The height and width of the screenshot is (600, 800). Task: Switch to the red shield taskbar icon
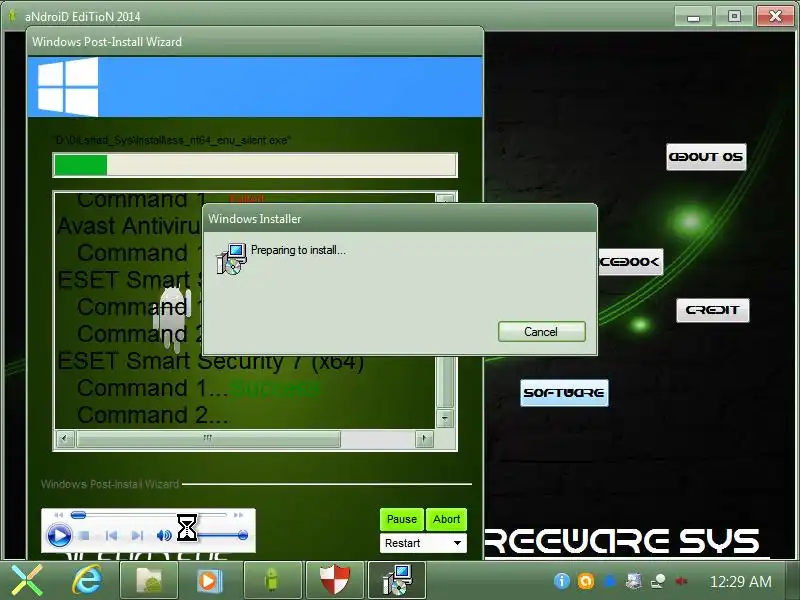[x=335, y=581]
